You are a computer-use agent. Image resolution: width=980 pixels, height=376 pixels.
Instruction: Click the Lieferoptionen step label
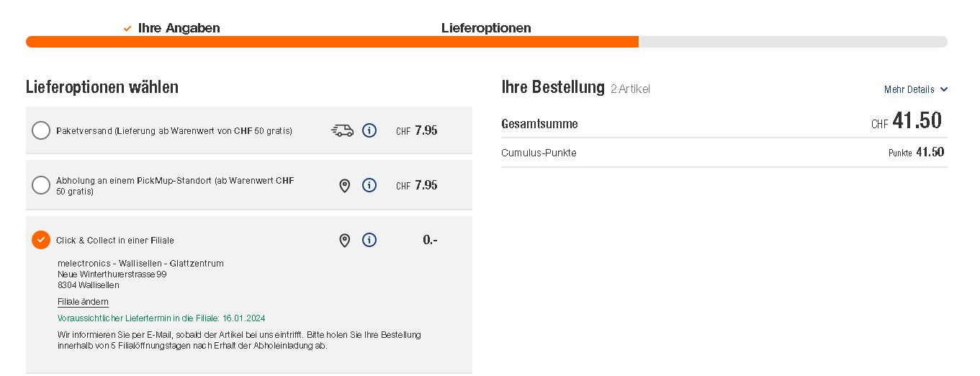[486, 29]
